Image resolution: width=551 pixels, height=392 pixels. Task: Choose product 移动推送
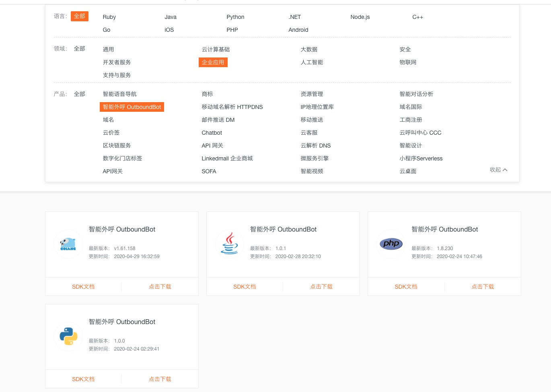(312, 120)
